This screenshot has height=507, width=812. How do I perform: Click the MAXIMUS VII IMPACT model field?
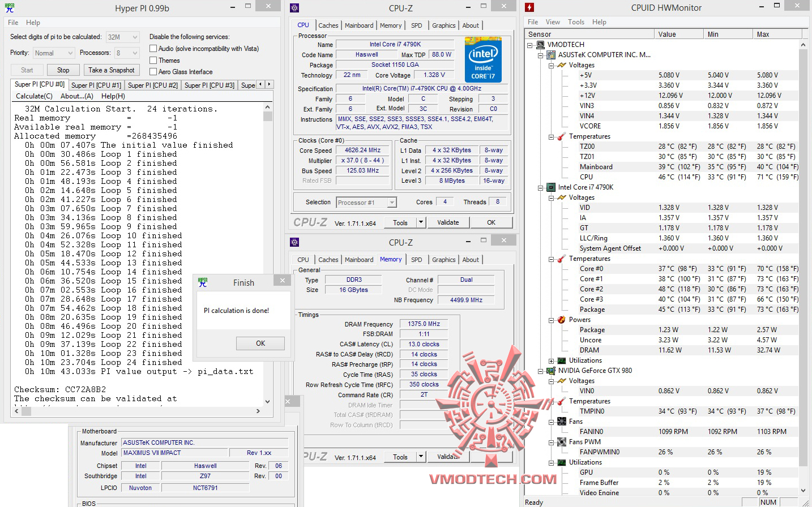coord(175,453)
